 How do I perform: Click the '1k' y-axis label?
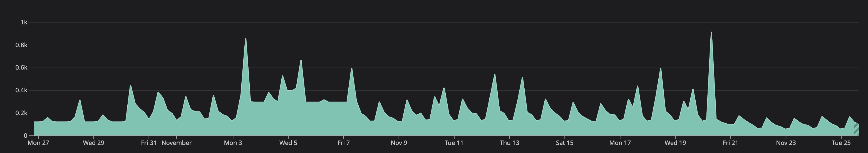click(24, 22)
